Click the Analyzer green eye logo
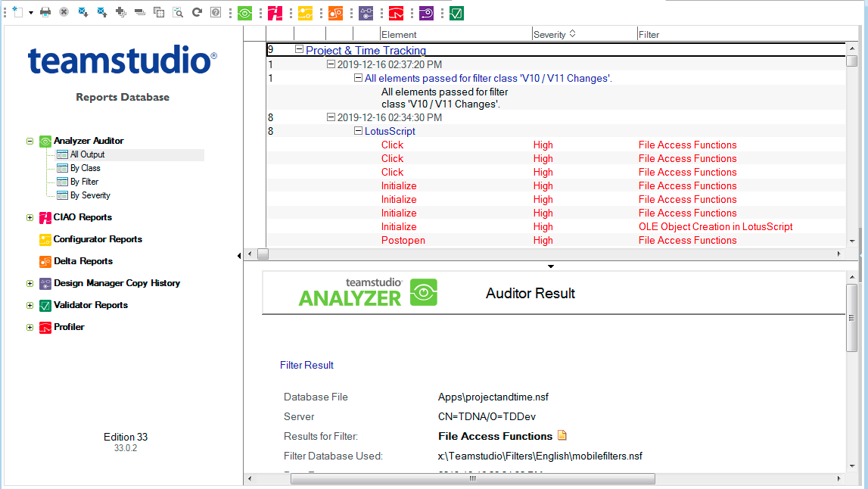The width and height of the screenshot is (868, 489). coord(424,292)
